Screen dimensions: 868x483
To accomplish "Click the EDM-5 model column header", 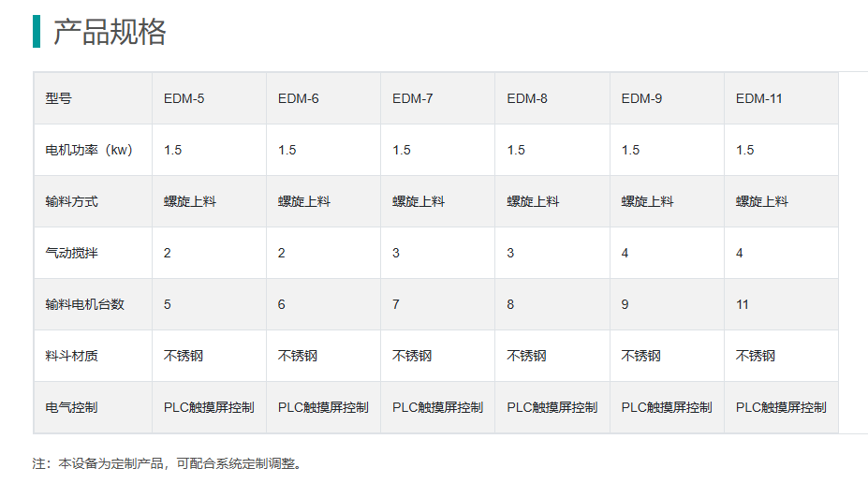I will click(x=184, y=98).
